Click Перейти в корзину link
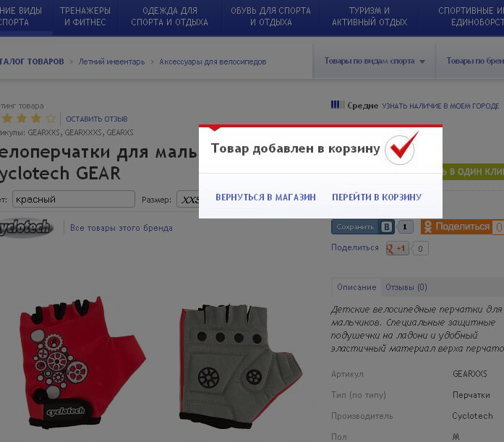The height and width of the screenshot is (442, 504). pyautogui.click(x=377, y=197)
